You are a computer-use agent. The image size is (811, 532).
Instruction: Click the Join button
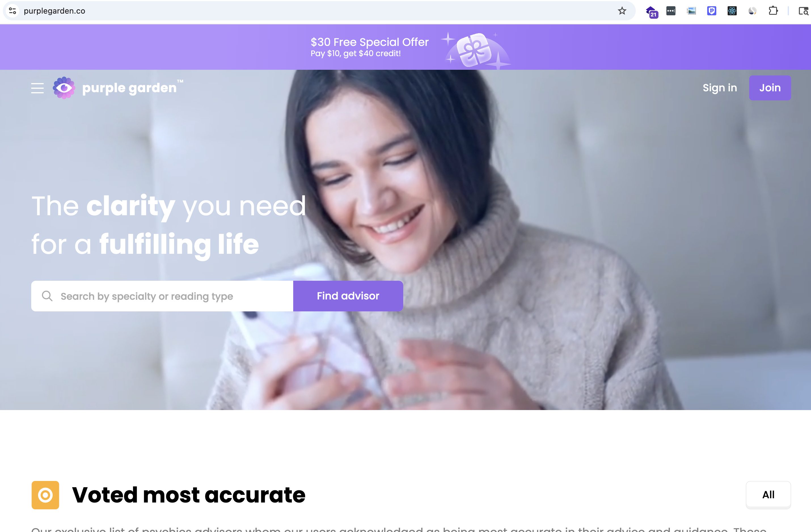[770, 88]
